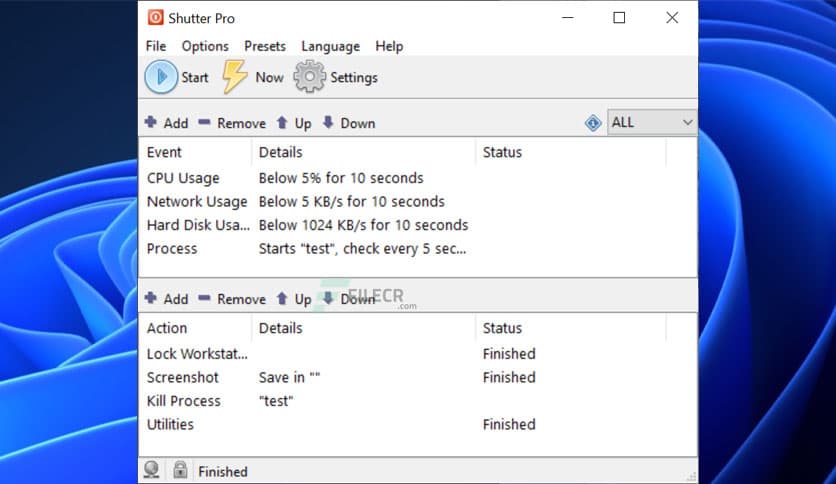The height and width of the screenshot is (484, 836).
Task: Expand the ALL dropdown
Action: (686, 122)
